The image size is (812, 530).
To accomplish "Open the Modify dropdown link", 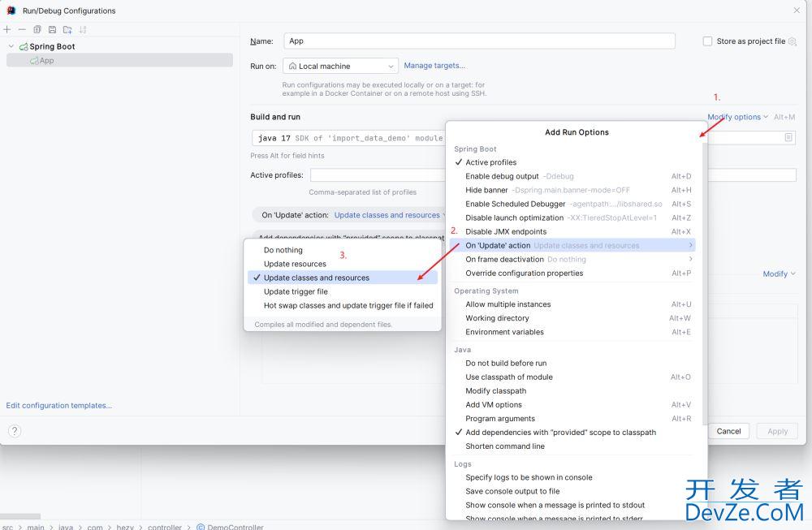I will click(x=779, y=274).
